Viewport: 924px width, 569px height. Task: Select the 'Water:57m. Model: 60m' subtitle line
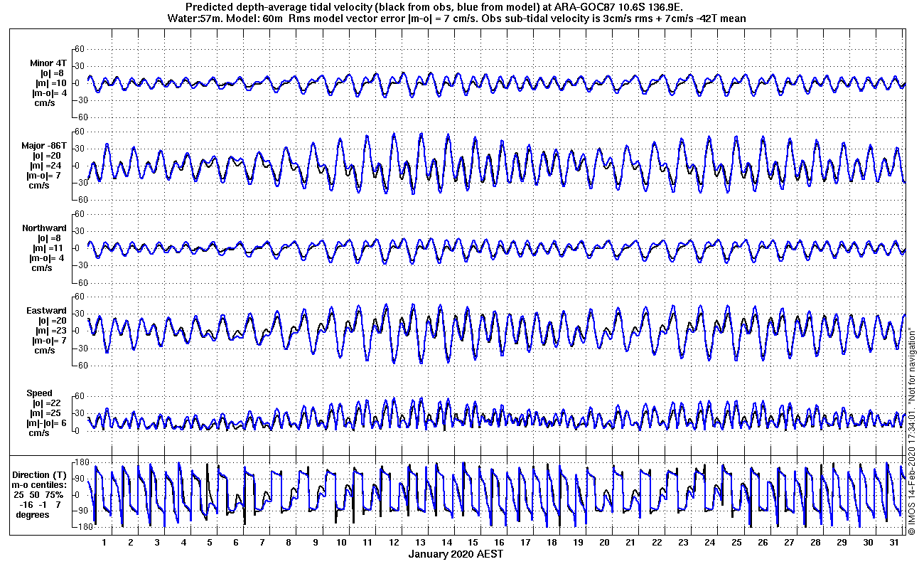click(456, 18)
